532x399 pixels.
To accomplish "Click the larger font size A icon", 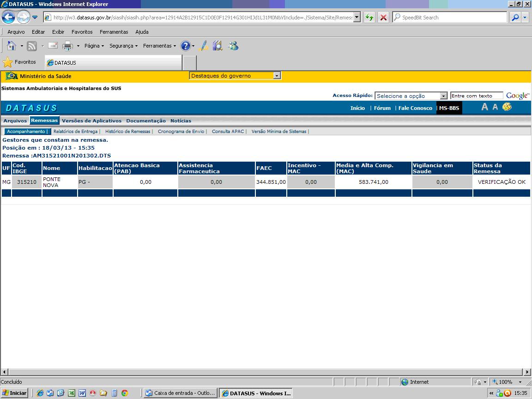I will tap(485, 107).
